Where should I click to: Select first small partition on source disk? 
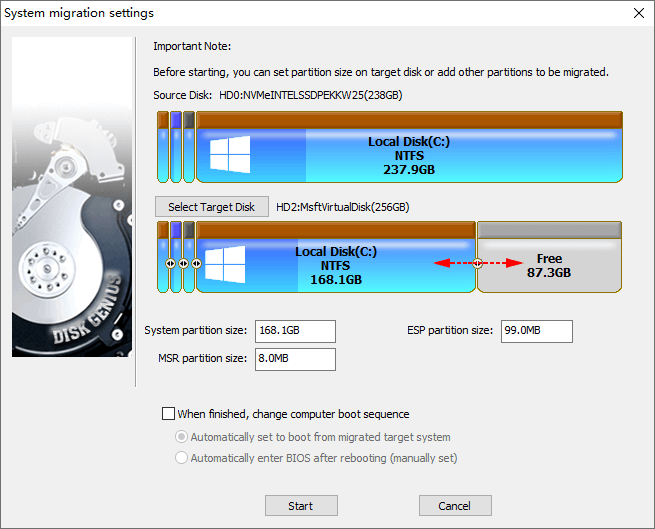[x=163, y=147]
